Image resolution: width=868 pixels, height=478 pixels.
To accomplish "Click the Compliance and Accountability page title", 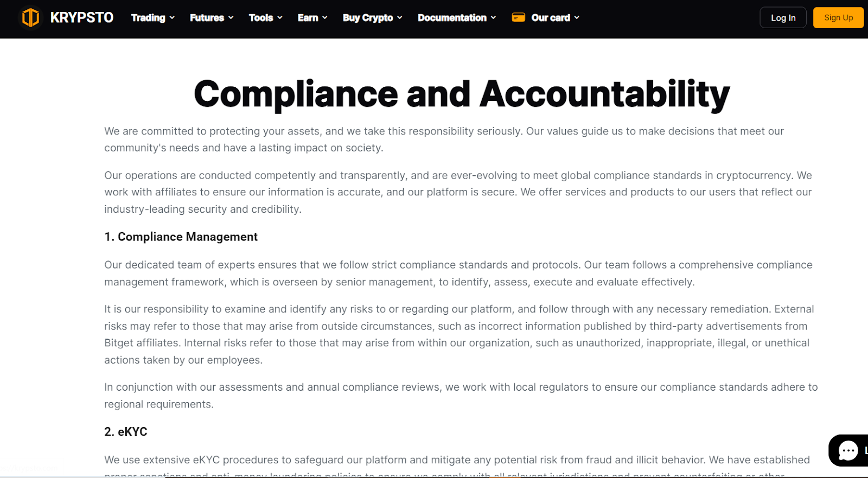I will 462,94.
